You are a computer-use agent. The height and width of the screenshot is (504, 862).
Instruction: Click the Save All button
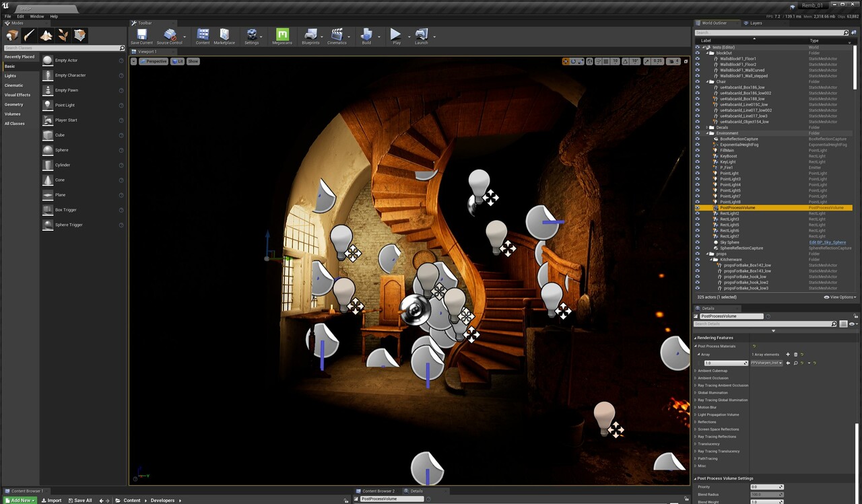79,500
